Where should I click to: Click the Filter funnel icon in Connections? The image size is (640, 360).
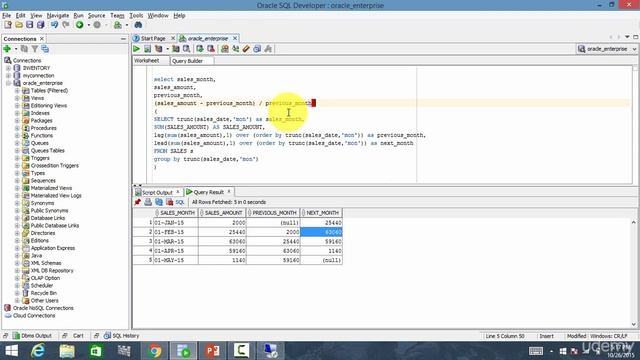pos(35,49)
